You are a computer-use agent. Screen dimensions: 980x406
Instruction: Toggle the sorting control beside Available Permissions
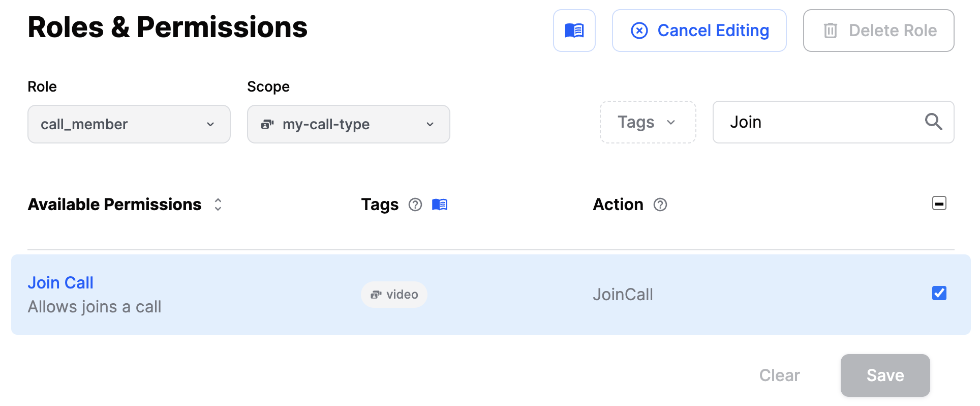tap(218, 205)
